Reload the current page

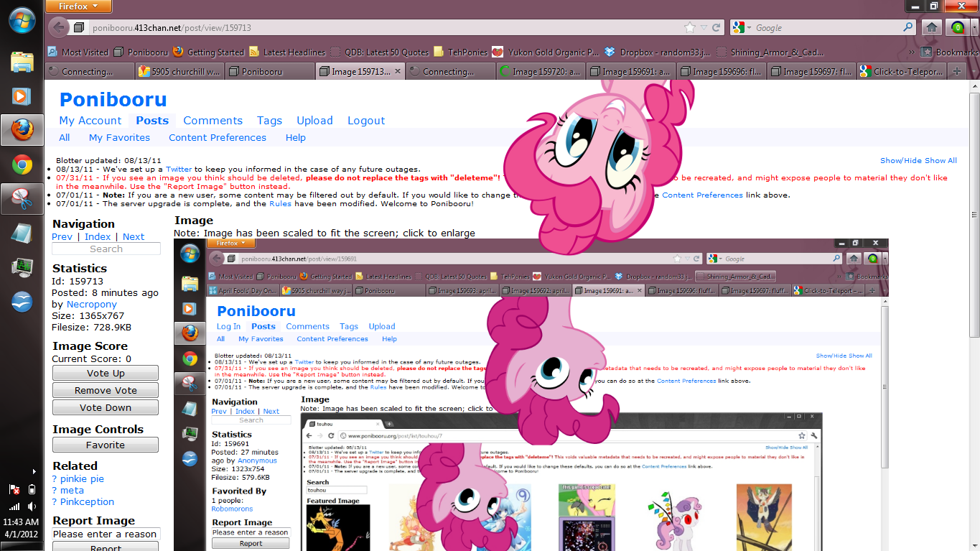(716, 27)
